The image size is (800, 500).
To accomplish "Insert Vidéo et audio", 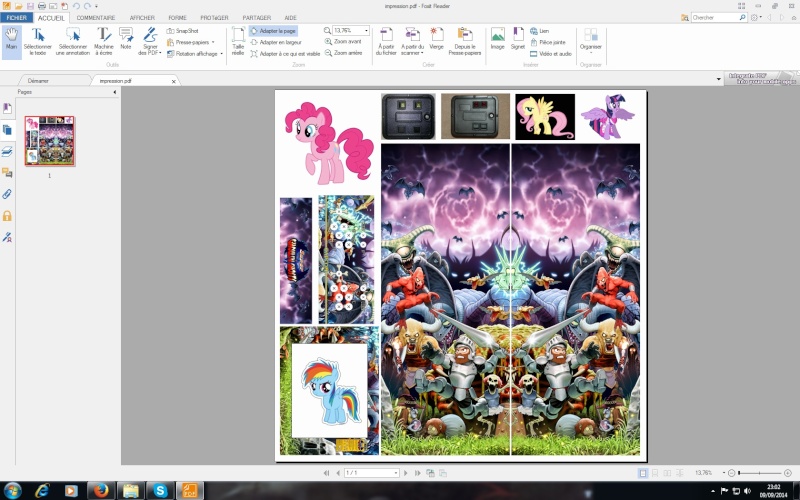I will click(551, 54).
